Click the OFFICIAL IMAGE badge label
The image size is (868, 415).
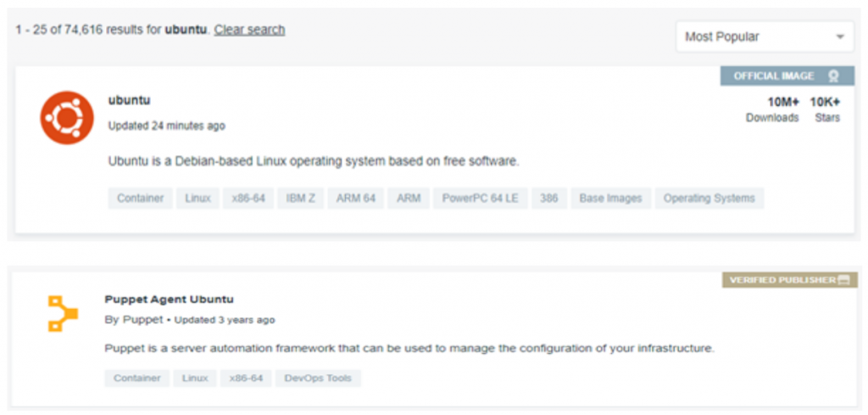pos(774,76)
